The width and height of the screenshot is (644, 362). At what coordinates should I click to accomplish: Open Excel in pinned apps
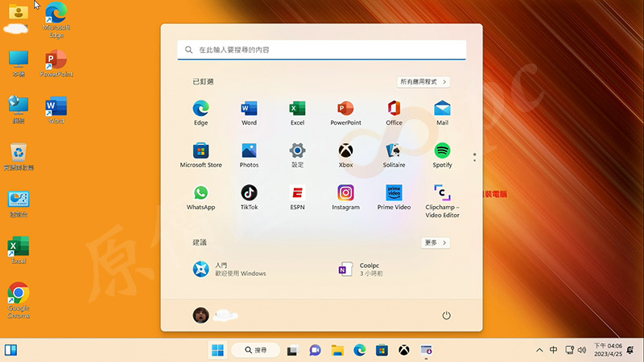point(297,113)
